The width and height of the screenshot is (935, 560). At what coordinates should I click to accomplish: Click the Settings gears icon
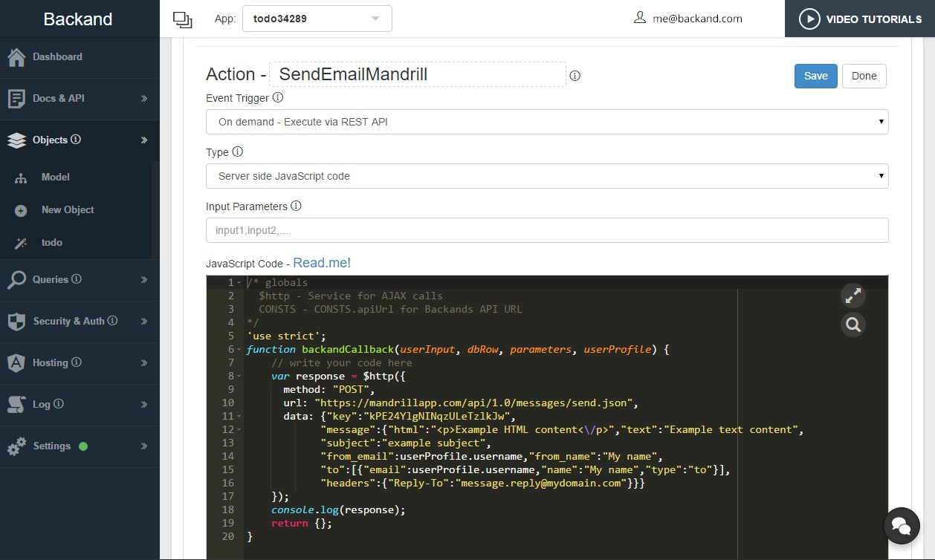click(16, 446)
